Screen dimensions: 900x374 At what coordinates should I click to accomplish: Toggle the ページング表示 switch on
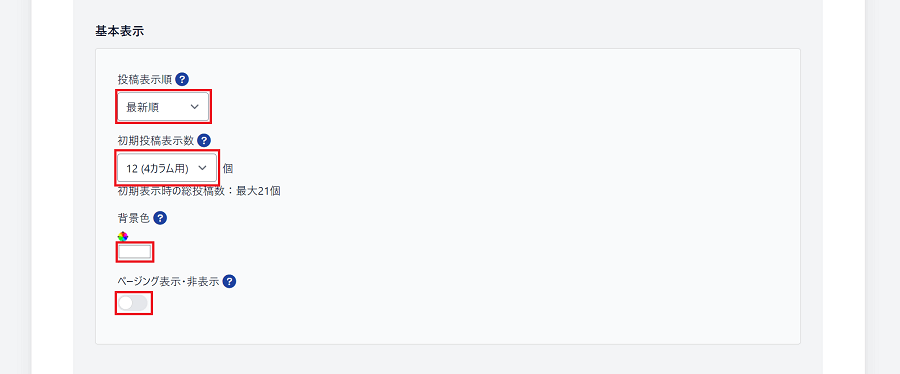133,303
